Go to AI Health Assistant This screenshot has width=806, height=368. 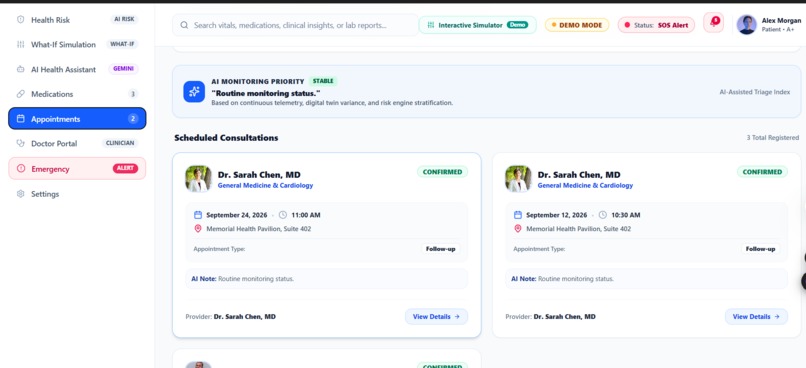point(77,69)
